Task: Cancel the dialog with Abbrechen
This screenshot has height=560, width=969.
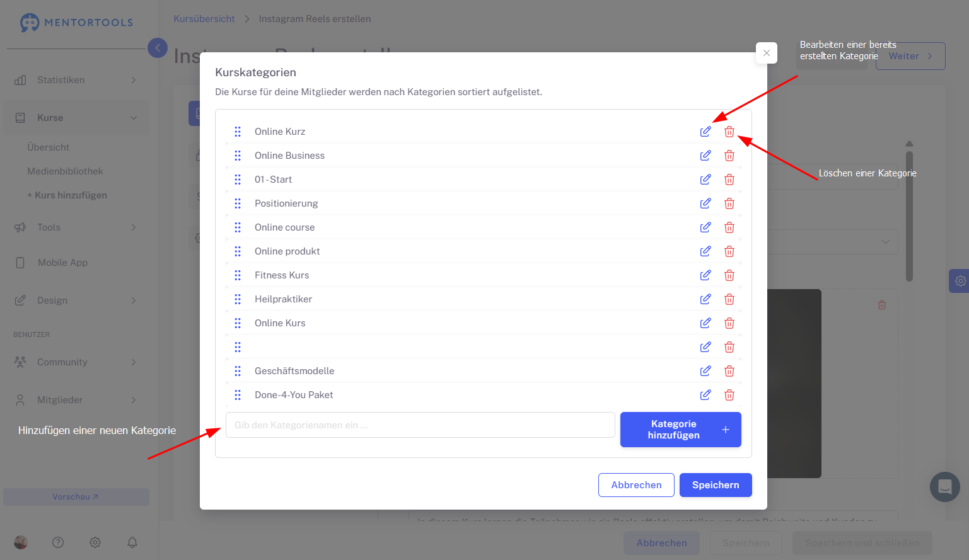Action: 636,485
